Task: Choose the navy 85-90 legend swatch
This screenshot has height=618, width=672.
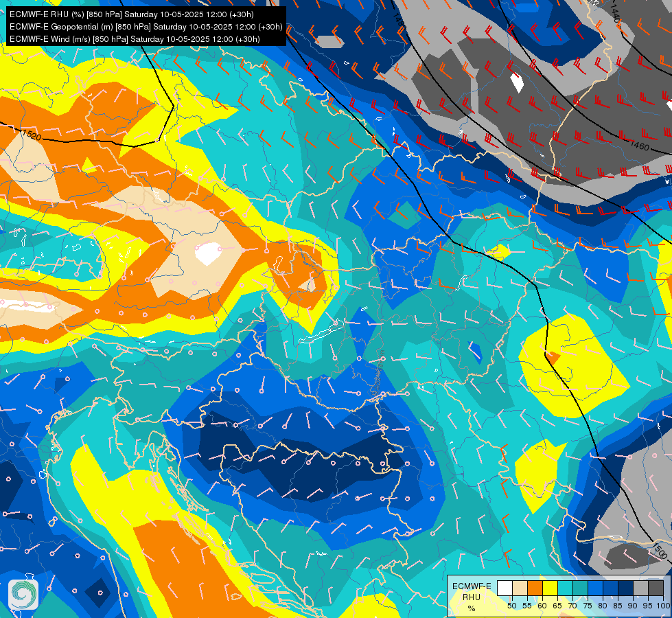Action: coord(626,588)
